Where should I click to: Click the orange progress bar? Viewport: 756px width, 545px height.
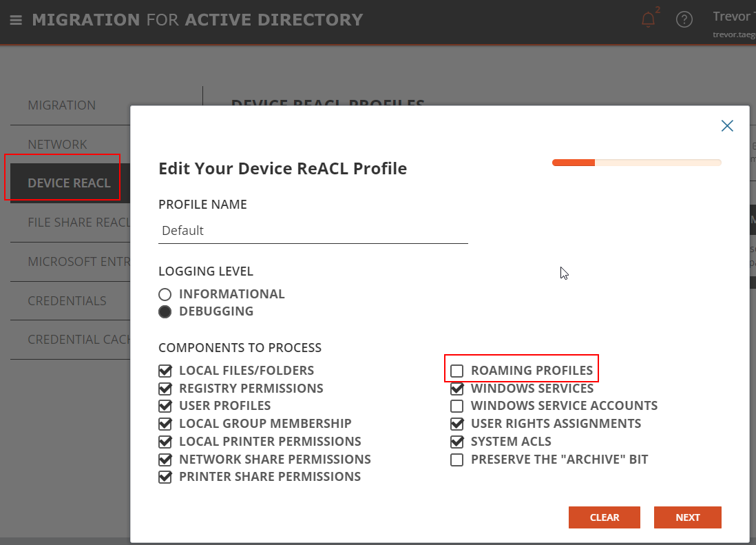point(572,163)
